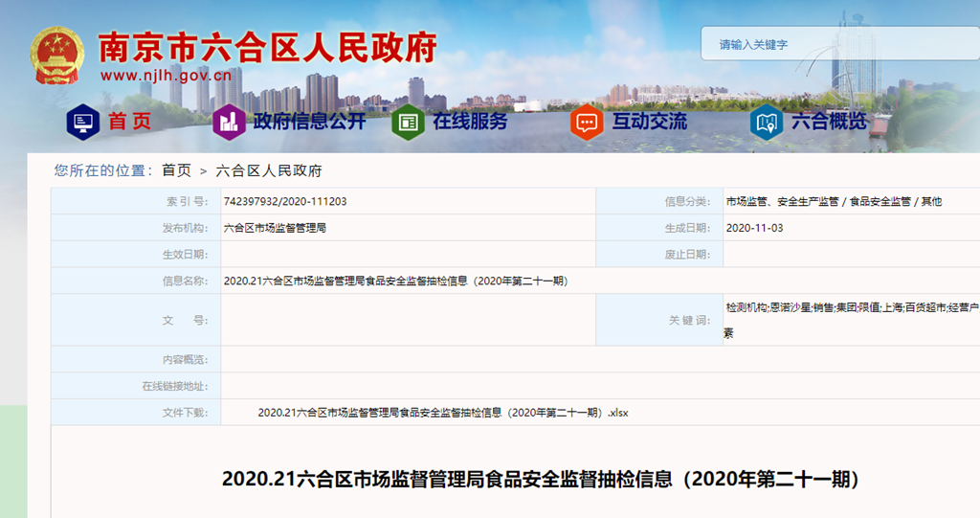Select the 在线服务 navigation menu item
980x518 pixels.
pyautogui.click(x=470, y=122)
